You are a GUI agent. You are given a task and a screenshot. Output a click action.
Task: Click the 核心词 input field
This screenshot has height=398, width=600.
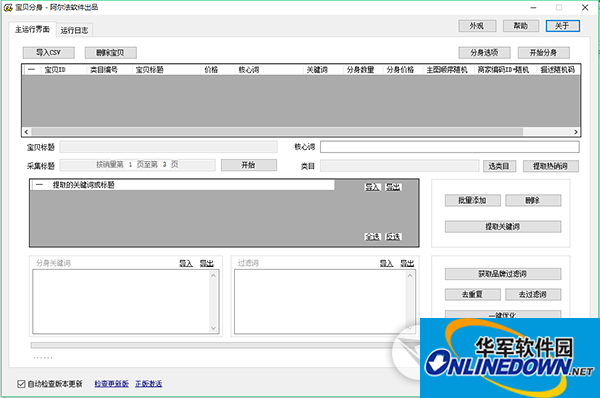coord(450,147)
